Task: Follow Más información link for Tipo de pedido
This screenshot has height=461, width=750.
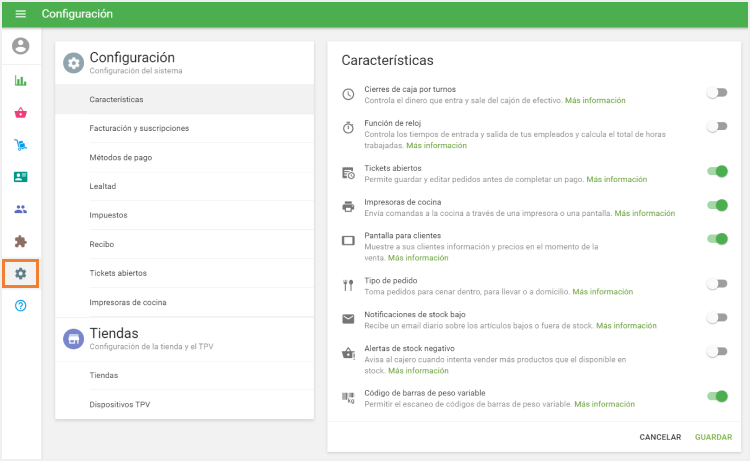Action: 603,292
